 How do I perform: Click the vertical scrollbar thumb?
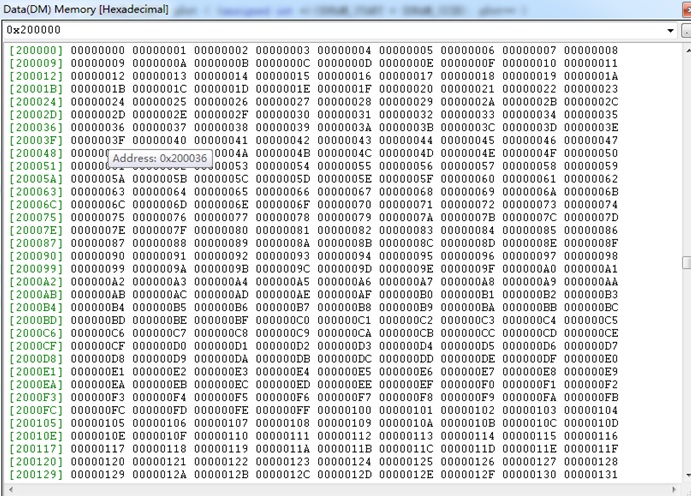point(687,262)
